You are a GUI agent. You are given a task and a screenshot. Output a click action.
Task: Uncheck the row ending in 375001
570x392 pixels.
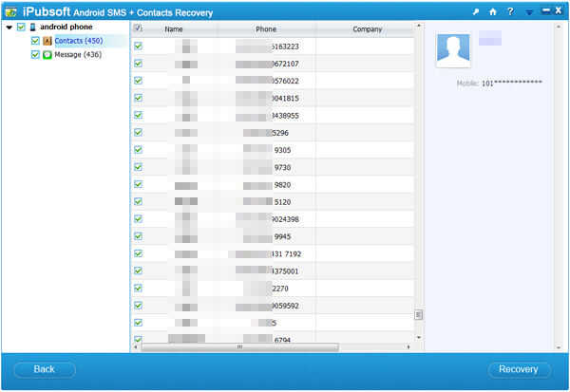click(x=138, y=271)
